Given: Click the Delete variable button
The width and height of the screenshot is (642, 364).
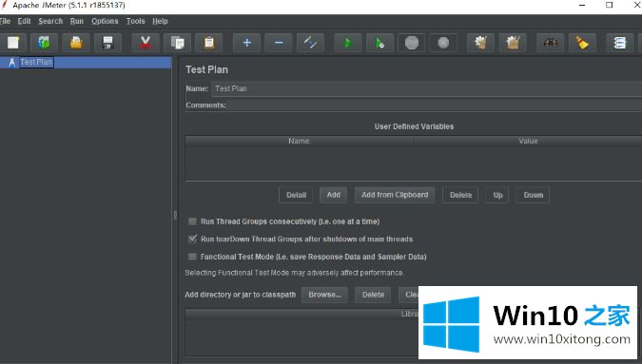Looking at the screenshot, I should tap(460, 195).
